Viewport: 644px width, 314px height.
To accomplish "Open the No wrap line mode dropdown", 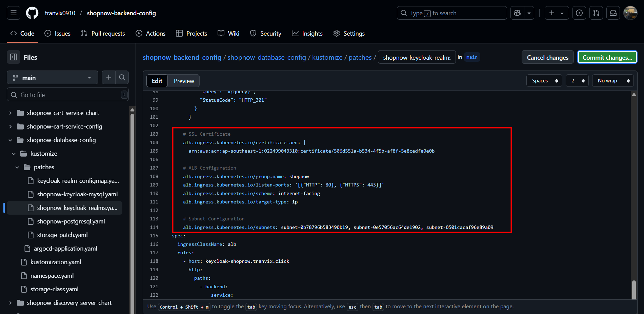I will click(x=612, y=81).
